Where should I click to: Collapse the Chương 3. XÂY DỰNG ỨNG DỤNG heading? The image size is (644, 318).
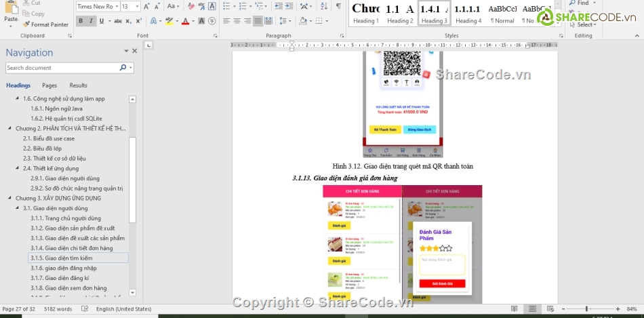click(x=9, y=198)
